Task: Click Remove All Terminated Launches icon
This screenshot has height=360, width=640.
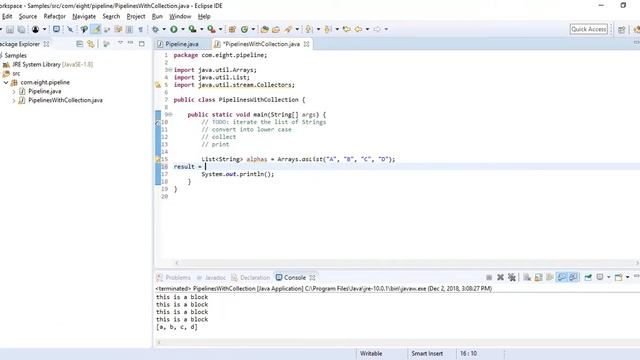Action: (512, 278)
